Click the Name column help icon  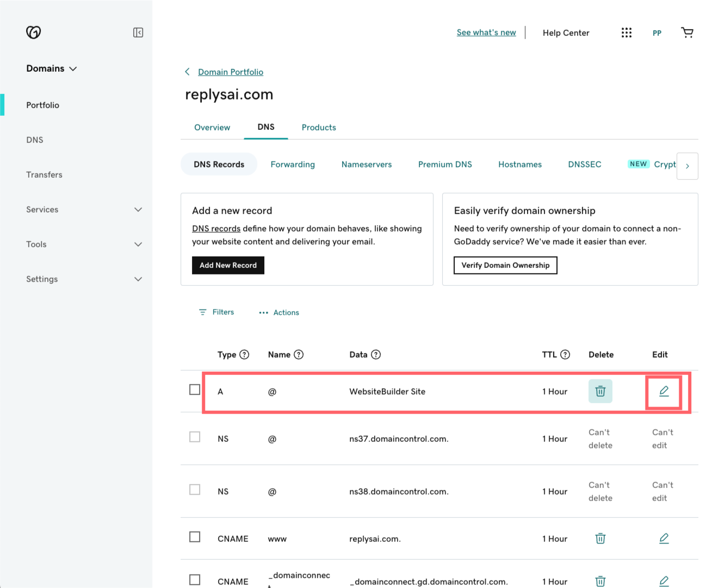click(x=299, y=354)
